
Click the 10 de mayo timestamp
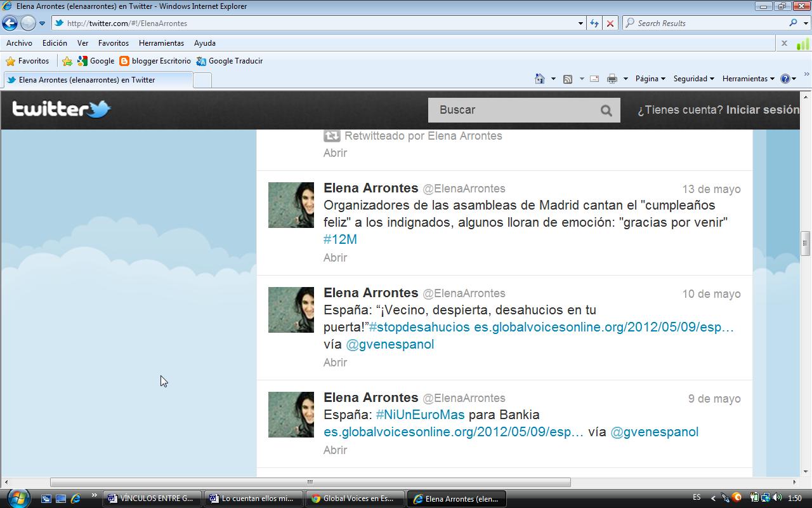tap(711, 294)
